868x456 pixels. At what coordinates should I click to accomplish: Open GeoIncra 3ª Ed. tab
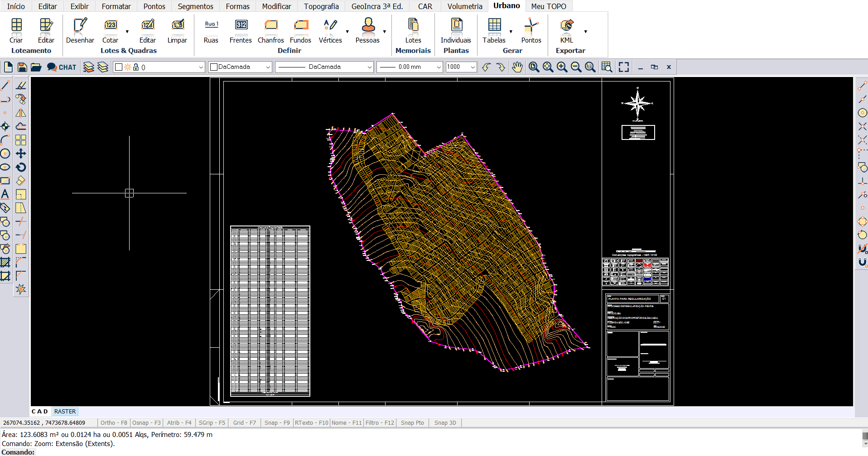tap(377, 6)
